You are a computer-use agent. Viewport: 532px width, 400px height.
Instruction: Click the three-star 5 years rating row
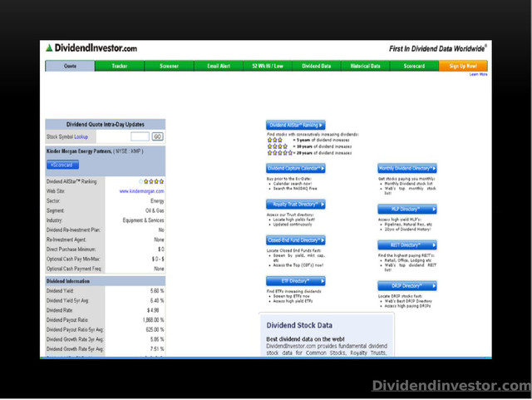click(308, 140)
